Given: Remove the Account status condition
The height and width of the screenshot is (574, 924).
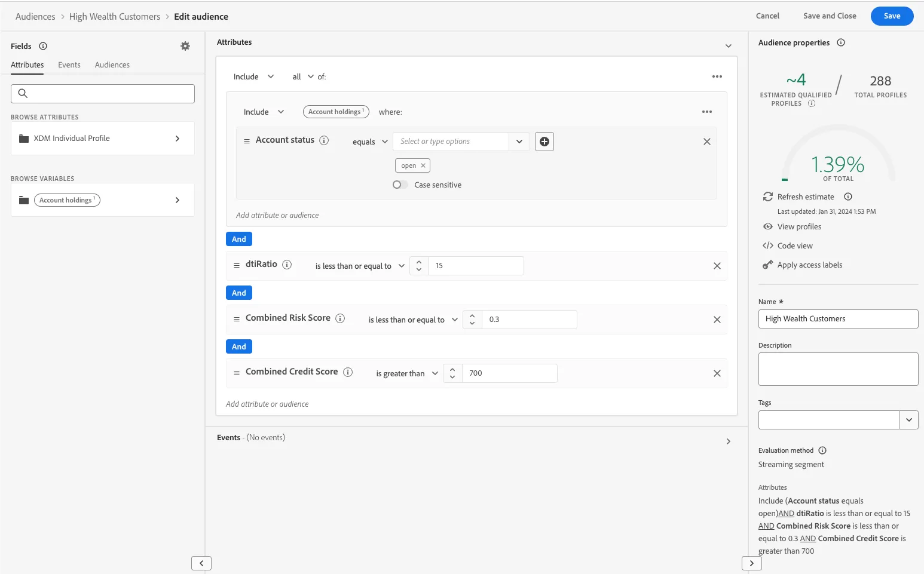Looking at the screenshot, I should (707, 142).
